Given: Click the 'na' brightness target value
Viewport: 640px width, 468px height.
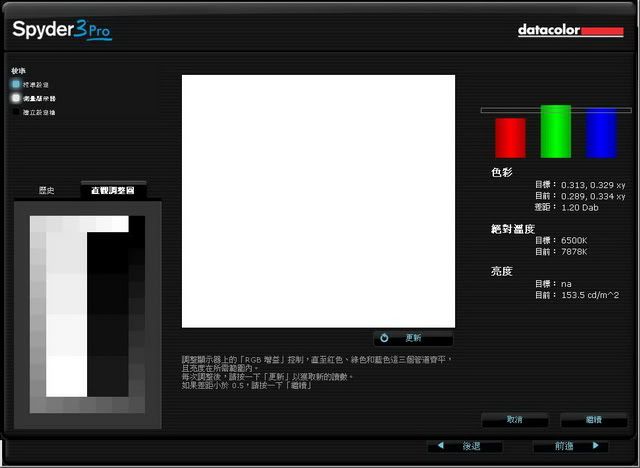Looking at the screenshot, I should click(566, 284).
